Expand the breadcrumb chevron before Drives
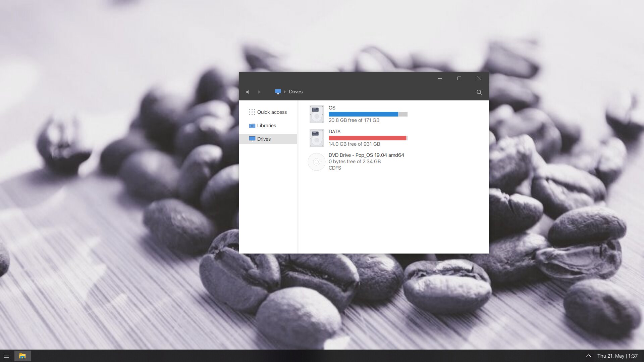The height and width of the screenshot is (362, 644). coord(285,92)
